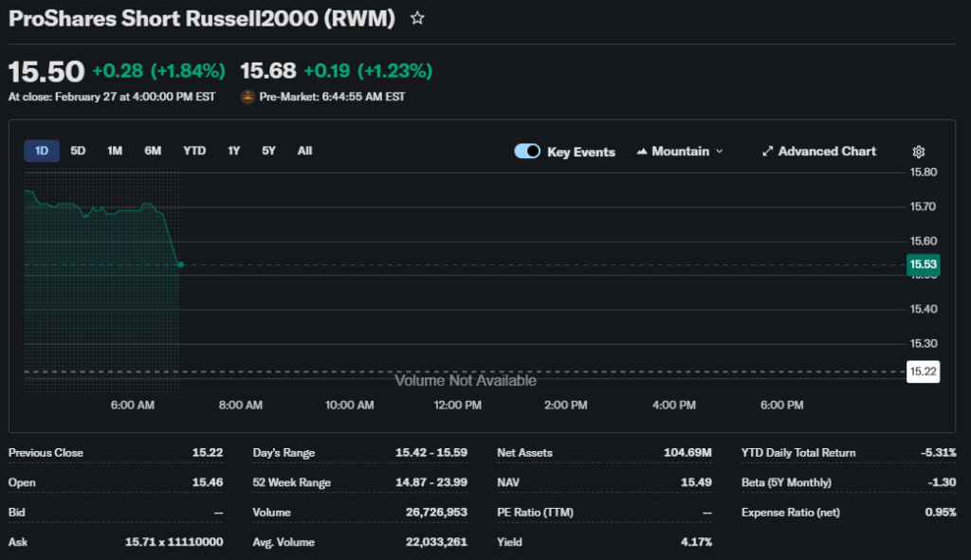Click the mountain chart type icon
Screen dimensions: 971x560
642,152
